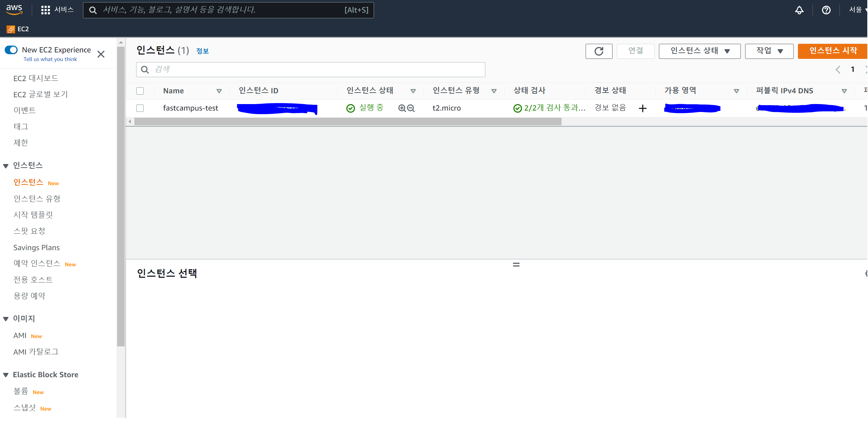Select the fastcampus-test row checkbox
Screen dimensions: 868x421
tap(140, 108)
